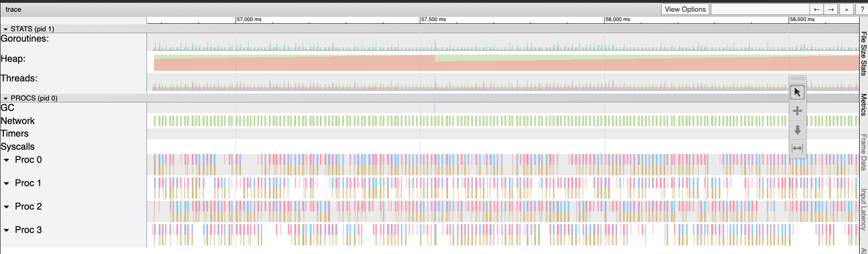Viewport: 868px width, 254px height.
Task: Collapse the Proc 0 row
Action: [x=7, y=160]
